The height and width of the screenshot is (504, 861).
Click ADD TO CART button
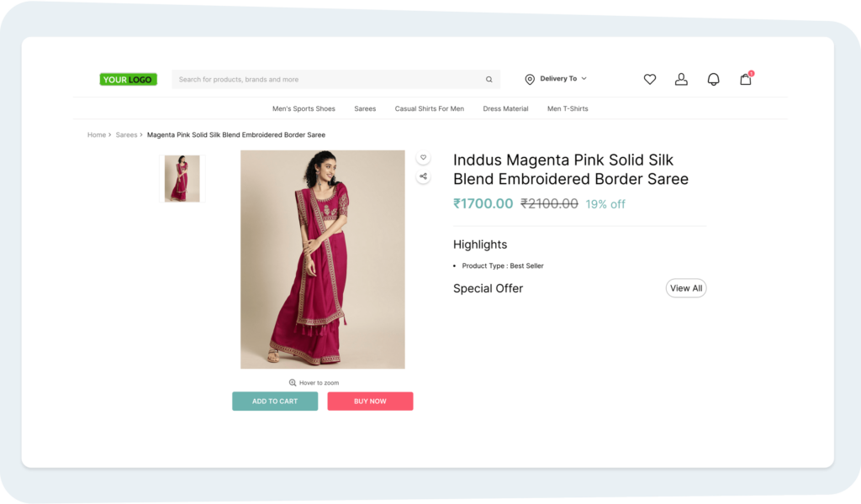[275, 401]
